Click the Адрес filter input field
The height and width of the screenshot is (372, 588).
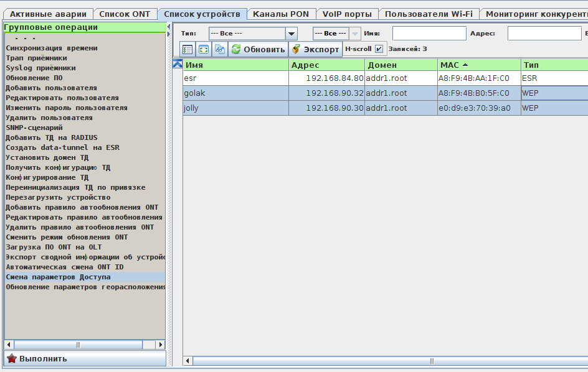(544, 34)
